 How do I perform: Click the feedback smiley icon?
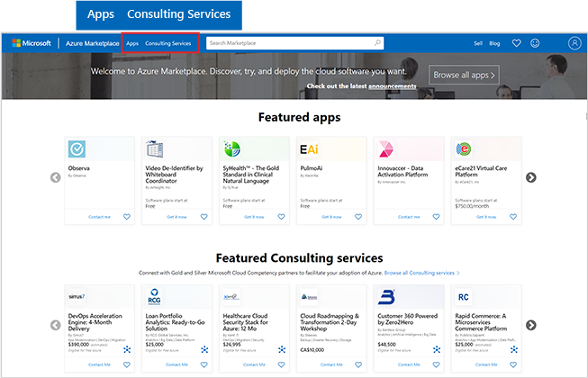(535, 43)
